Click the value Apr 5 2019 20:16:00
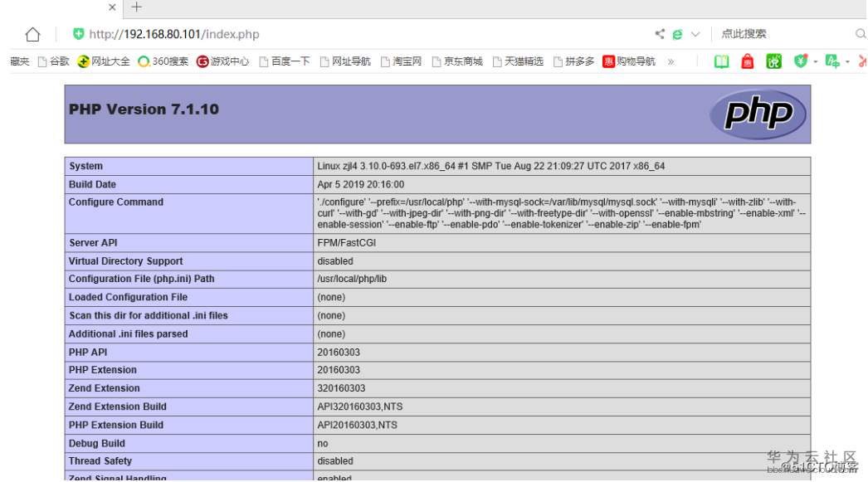The image size is (868, 482). pyautogui.click(x=361, y=184)
